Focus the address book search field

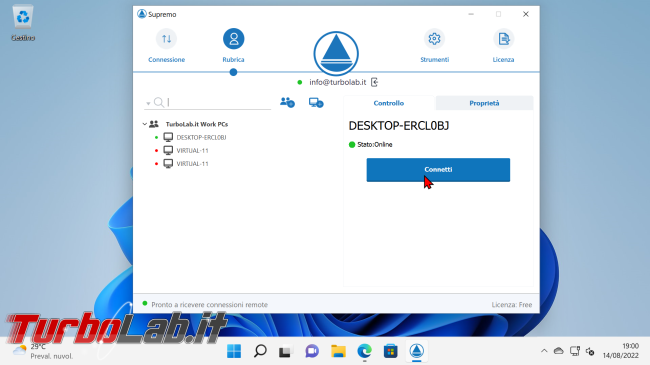point(207,102)
